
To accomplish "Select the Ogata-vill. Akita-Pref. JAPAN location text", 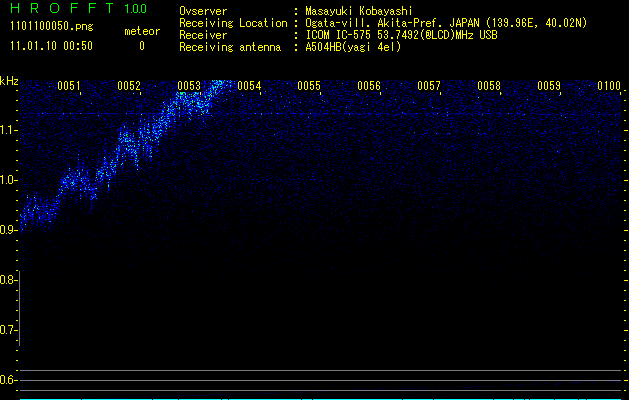I will [446, 23].
